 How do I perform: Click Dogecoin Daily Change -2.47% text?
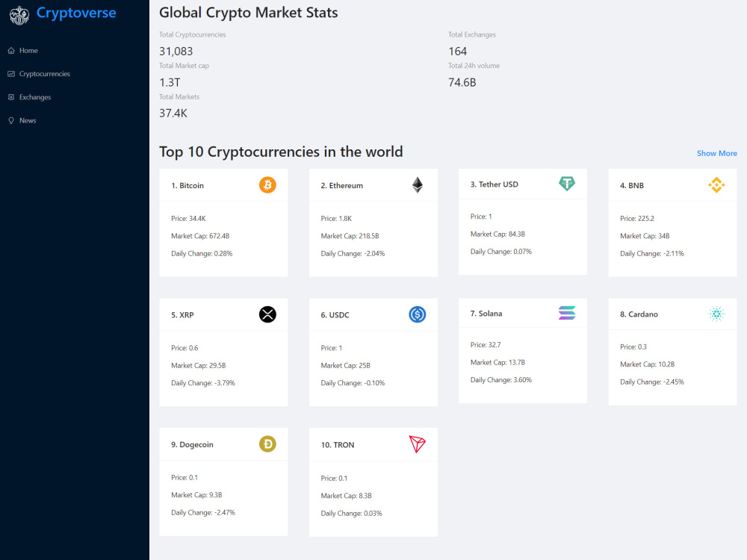click(203, 513)
